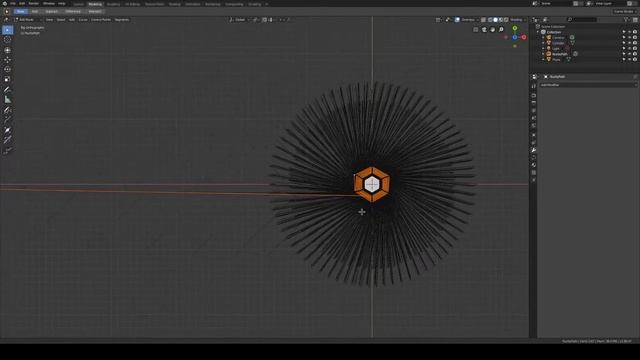The height and width of the screenshot is (360, 640).
Task: Activate the Scale tool
Action: [7, 79]
